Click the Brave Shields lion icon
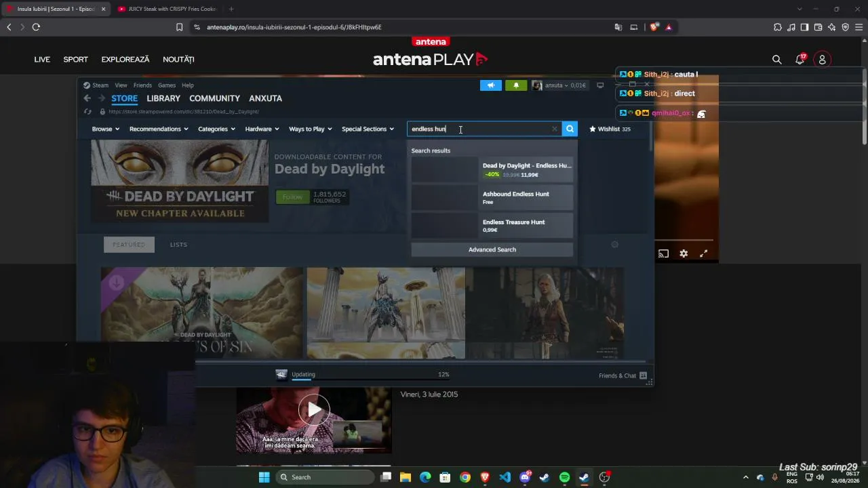The width and height of the screenshot is (868, 488). 654,27
